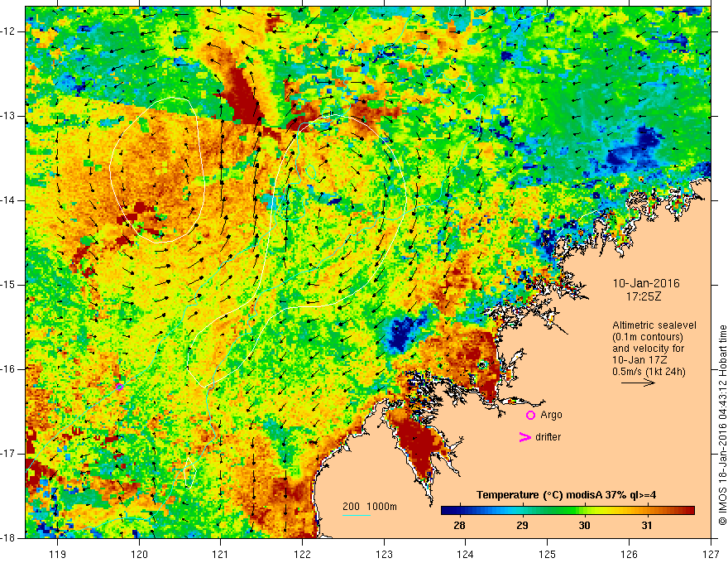Select the magenta Argo float marker on map
728x563 pixels.
pyautogui.click(x=119, y=387)
